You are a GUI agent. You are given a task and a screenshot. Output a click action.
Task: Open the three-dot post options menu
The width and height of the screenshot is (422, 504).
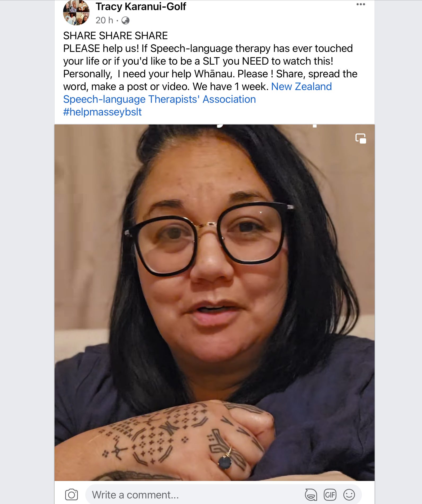coord(361,4)
